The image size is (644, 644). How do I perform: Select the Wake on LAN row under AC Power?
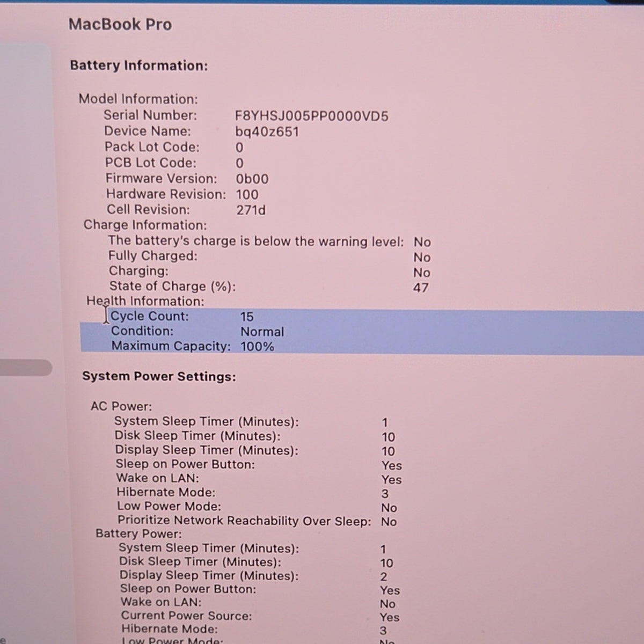(x=259, y=478)
